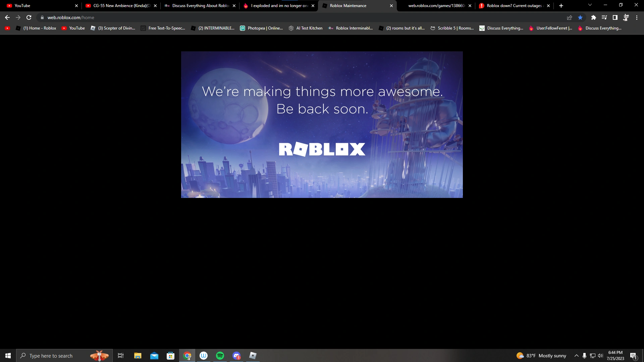
Task: Toggle the Chrome side panel
Action: pyautogui.click(x=615, y=17)
